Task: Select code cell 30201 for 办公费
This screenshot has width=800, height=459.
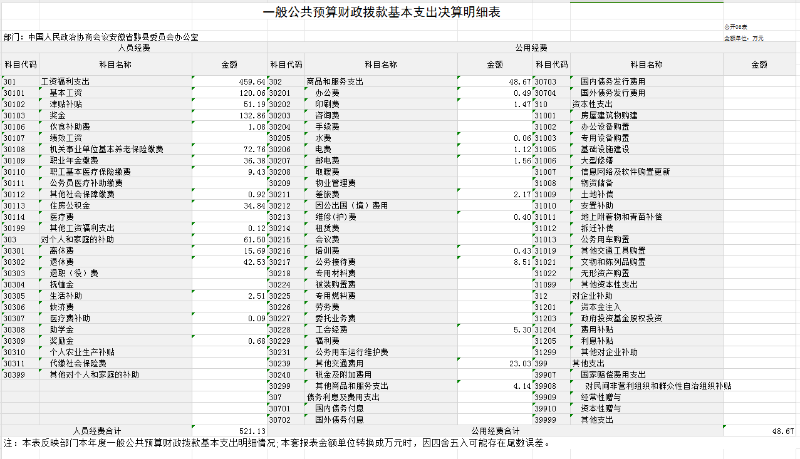Action: (x=285, y=91)
